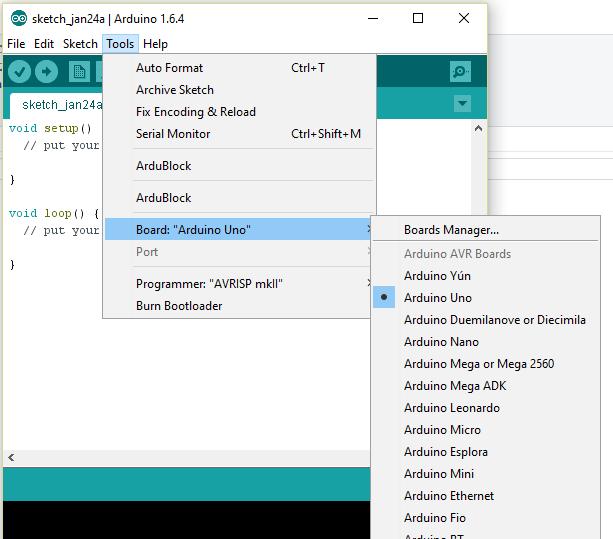Screen dimensions: 613x539
Task: Open the Help menu
Action: pyautogui.click(x=155, y=44)
